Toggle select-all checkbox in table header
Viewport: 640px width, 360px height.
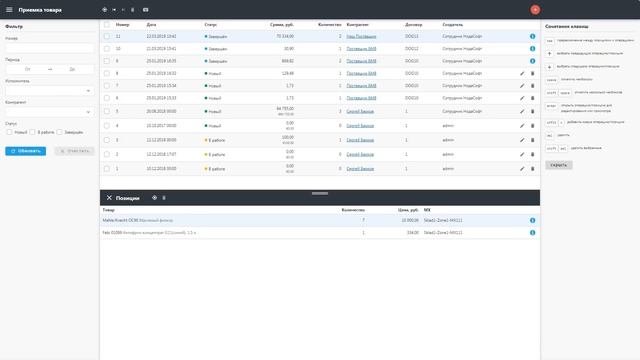[x=107, y=24]
